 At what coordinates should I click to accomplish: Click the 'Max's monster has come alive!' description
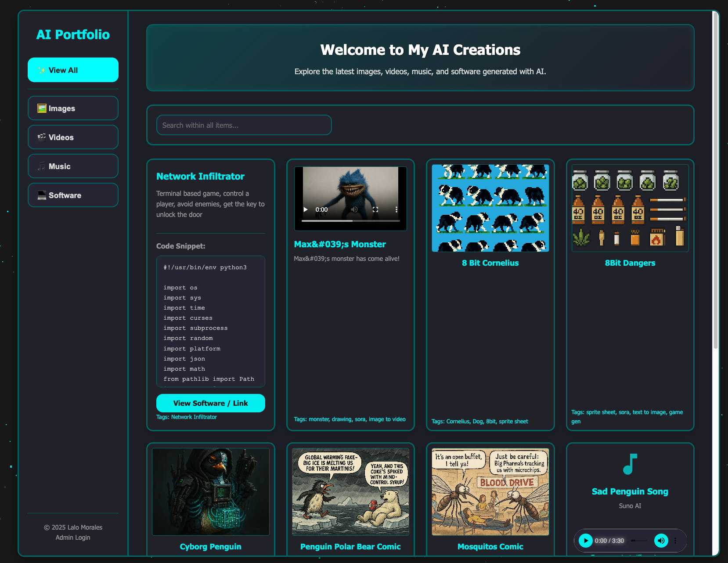coord(346,259)
